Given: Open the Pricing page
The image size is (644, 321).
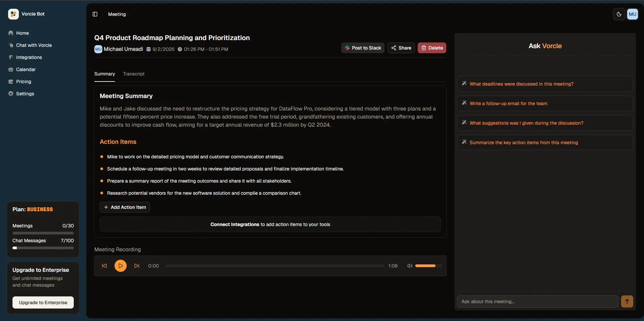Looking at the screenshot, I should click(x=23, y=81).
